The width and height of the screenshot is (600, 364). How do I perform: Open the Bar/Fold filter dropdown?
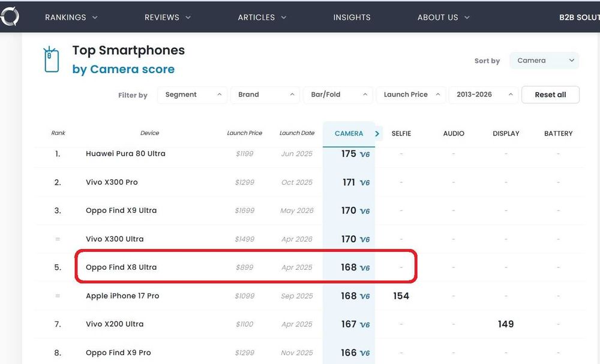click(x=338, y=95)
